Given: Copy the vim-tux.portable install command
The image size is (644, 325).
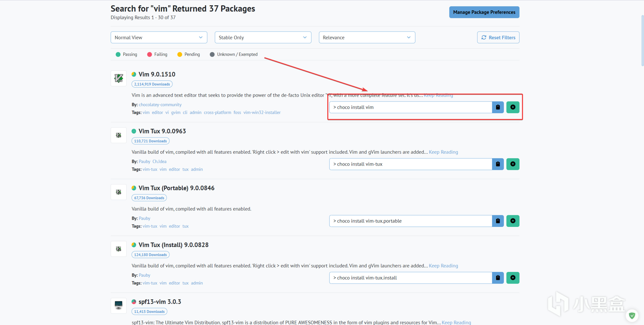Looking at the screenshot, I should [x=498, y=221].
